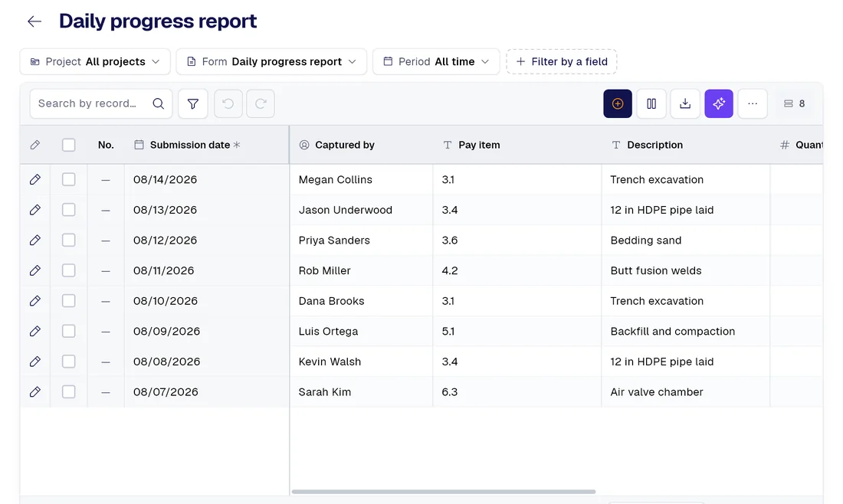Click the redo arrow button
Viewport: 843px width, 504px height.
tap(261, 103)
